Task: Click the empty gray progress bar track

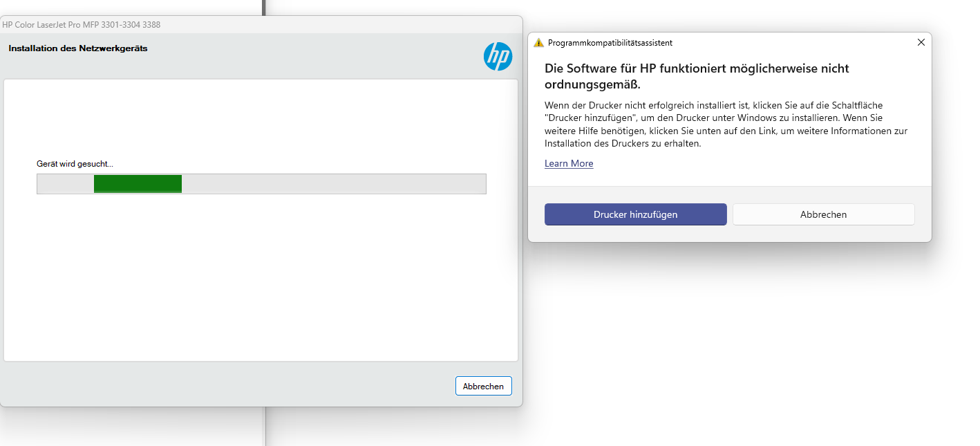Action: [334, 184]
